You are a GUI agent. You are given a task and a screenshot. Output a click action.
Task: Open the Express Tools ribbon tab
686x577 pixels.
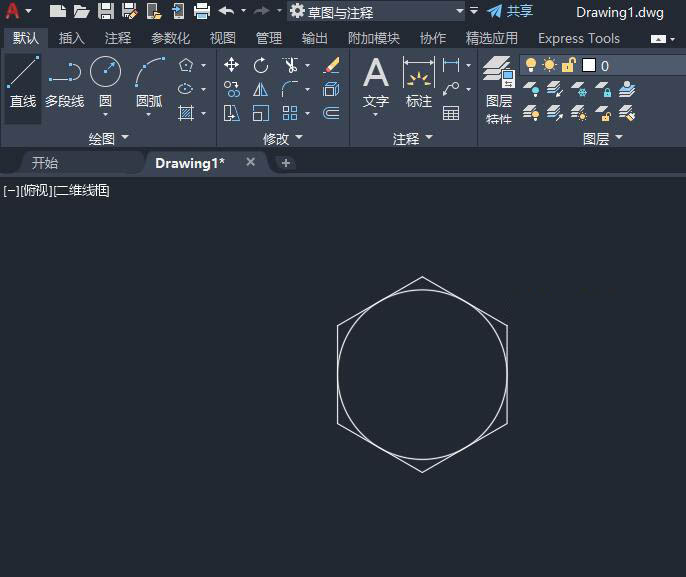coord(578,38)
